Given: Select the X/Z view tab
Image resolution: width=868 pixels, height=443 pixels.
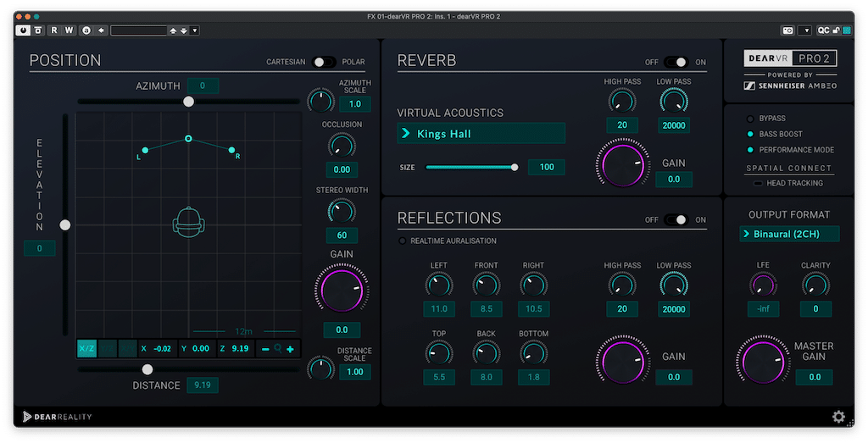Looking at the screenshot, I should [x=86, y=348].
